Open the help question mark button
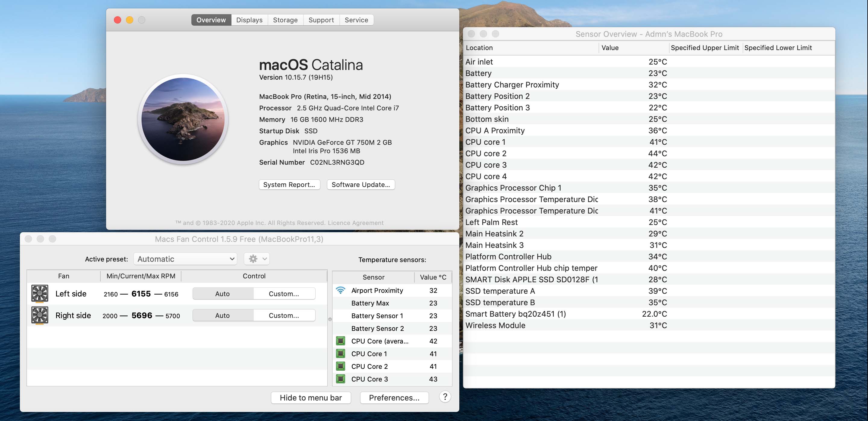 (x=445, y=397)
